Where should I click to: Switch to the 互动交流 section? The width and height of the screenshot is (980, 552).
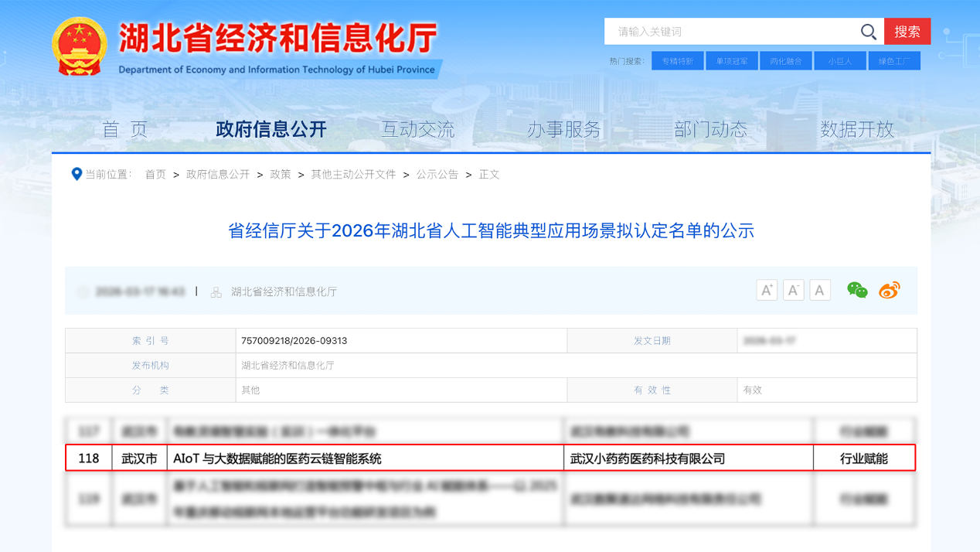pos(418,129)
